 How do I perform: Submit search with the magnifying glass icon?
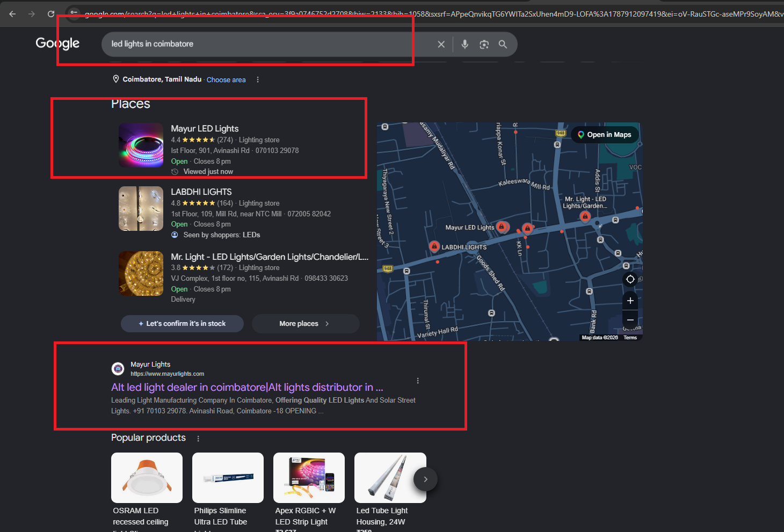click(x=503, y=44)
